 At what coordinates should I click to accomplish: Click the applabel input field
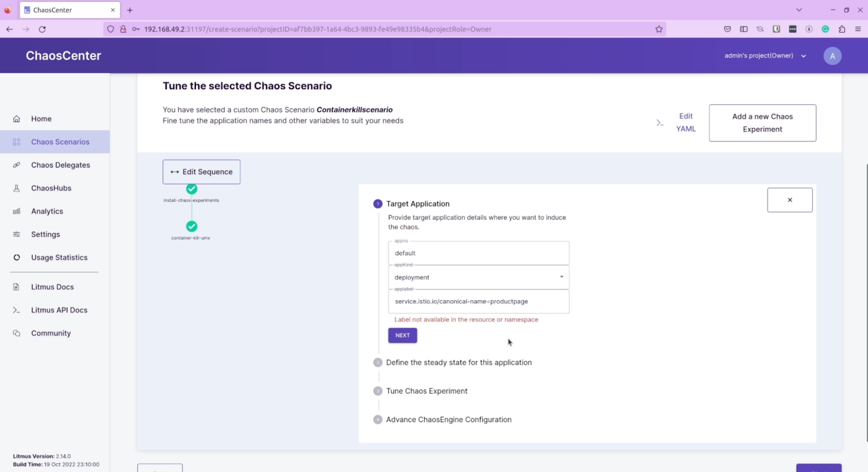click(478, 302)
